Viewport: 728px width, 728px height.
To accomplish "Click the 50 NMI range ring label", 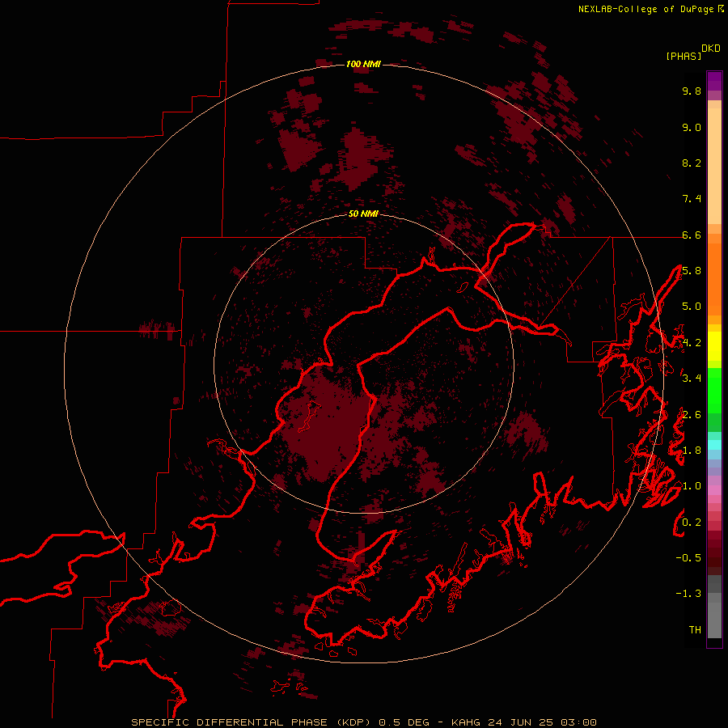I will (x=363, y=214).
